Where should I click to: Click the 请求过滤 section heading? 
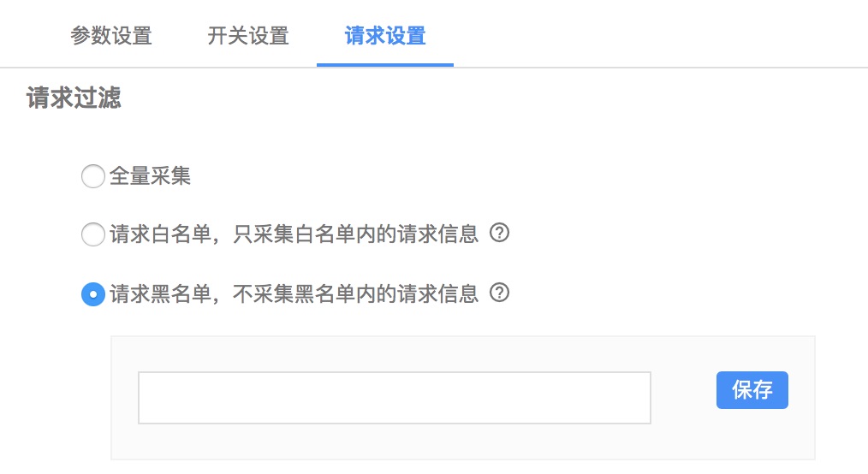(74, 98)
